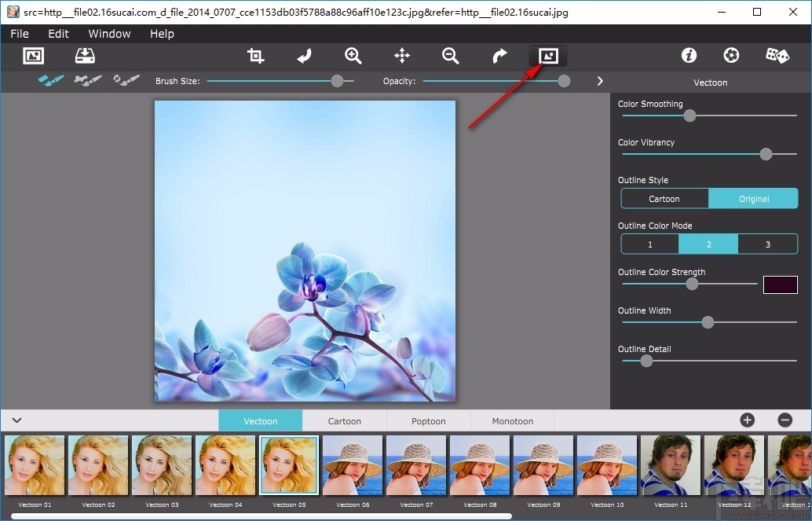Select the pan move tool

pyautogui.click(x=402, y=56)
